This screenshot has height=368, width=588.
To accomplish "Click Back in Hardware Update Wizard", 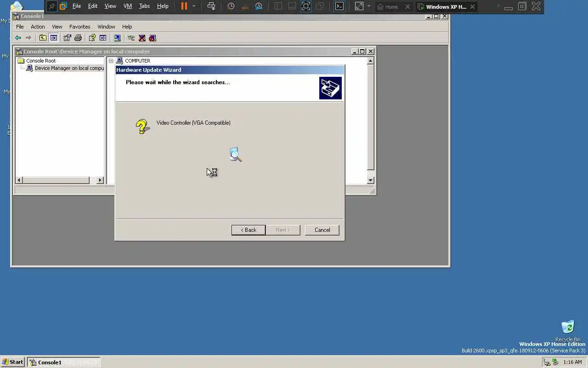I will coord(249,230).
